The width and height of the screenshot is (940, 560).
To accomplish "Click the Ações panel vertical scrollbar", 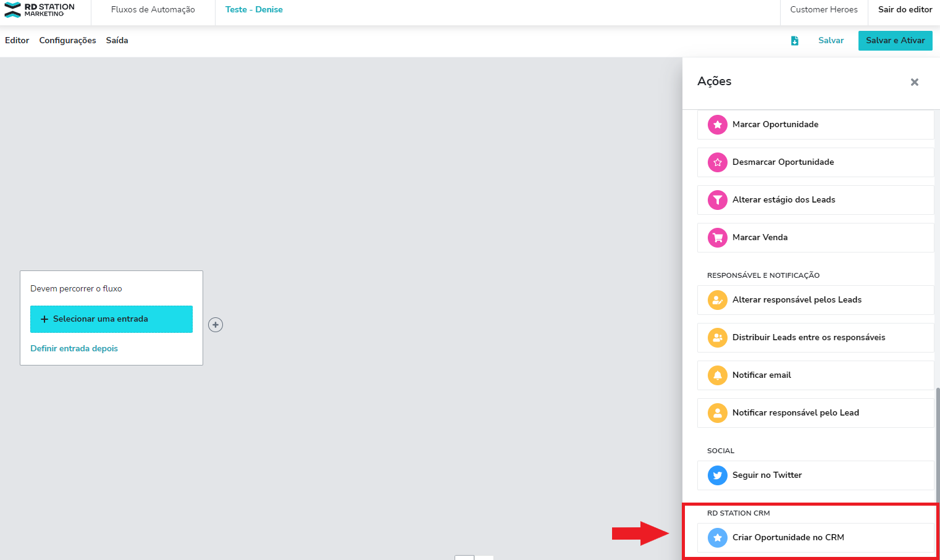I will coord(937,445).
